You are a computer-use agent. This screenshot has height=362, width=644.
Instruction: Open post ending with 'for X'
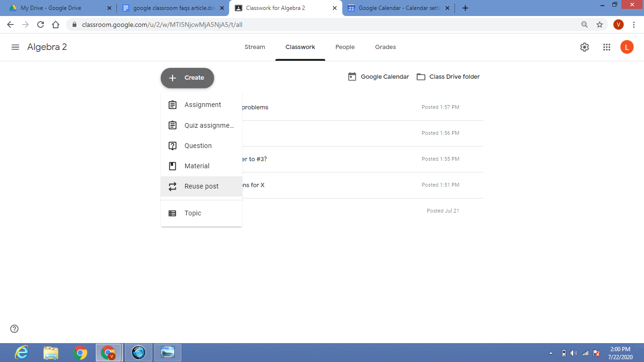(363, 185)
